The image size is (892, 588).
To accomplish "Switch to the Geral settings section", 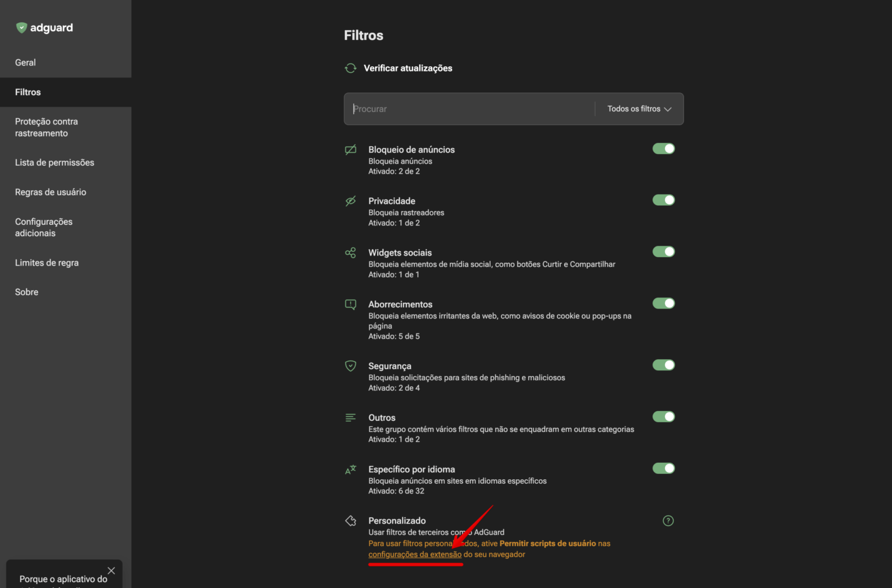I will [x=25, y=62].
